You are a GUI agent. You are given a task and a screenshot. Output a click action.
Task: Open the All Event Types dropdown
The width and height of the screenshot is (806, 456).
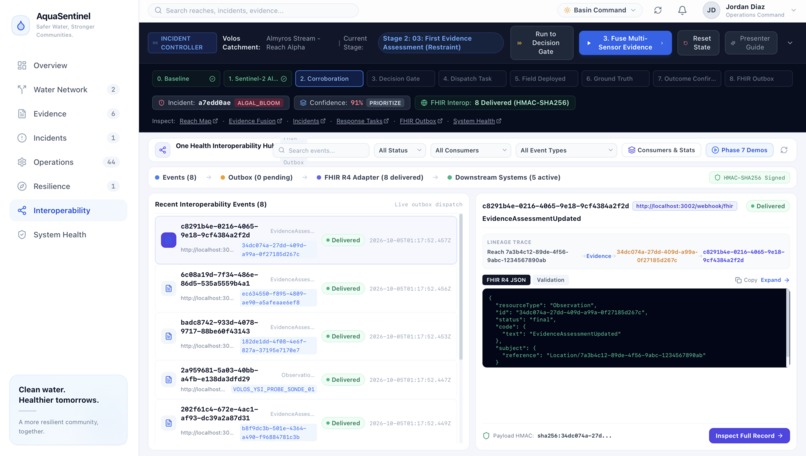tap(566, 150)
